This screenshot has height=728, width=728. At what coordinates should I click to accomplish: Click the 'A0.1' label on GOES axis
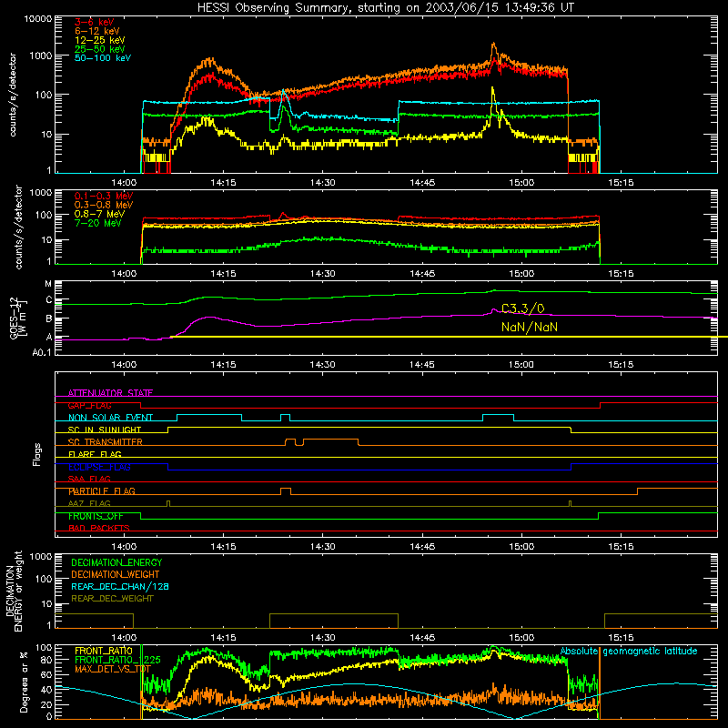(42, 353)
